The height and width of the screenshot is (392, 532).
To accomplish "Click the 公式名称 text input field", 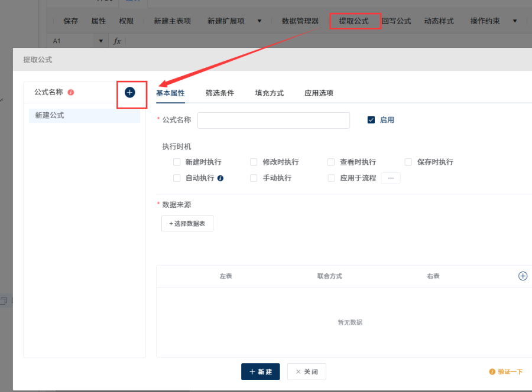I will (x=274, y=120).
